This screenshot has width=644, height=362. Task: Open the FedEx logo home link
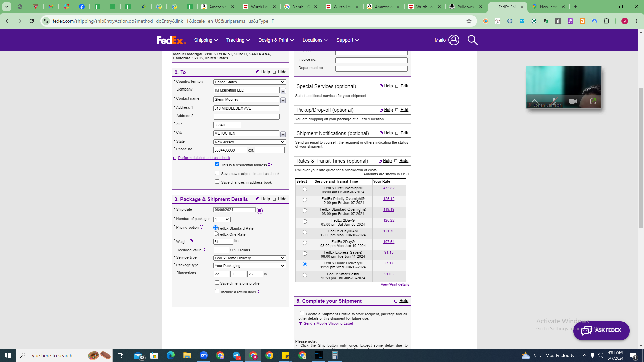click(x=171, y=40)
